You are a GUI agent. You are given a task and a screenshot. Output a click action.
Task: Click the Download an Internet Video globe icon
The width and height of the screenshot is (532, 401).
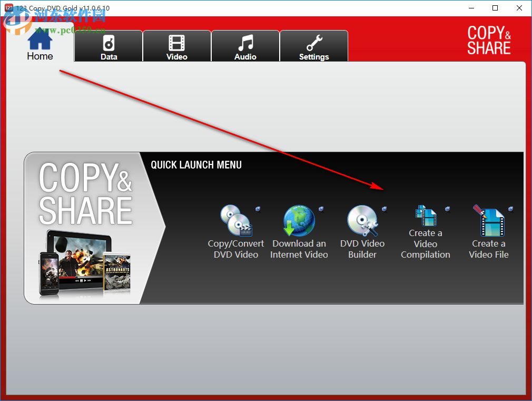pyautogui.click(x=299, y=221)
